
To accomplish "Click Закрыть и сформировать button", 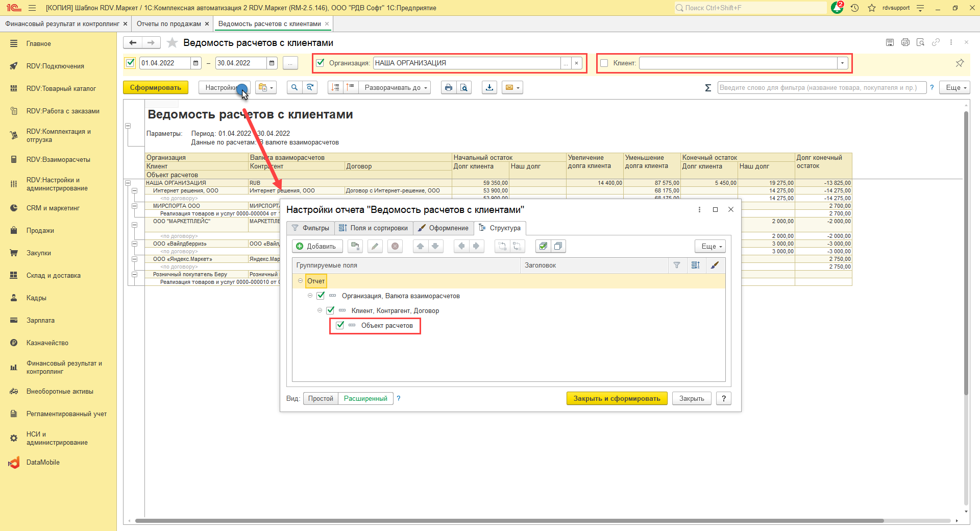I will pos(617,399).
